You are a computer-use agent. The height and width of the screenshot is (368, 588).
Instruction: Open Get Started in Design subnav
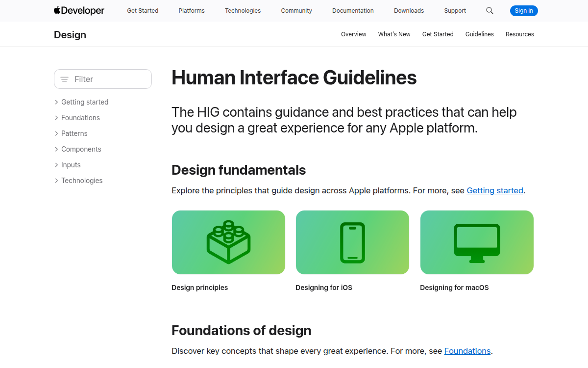point(438,34)
